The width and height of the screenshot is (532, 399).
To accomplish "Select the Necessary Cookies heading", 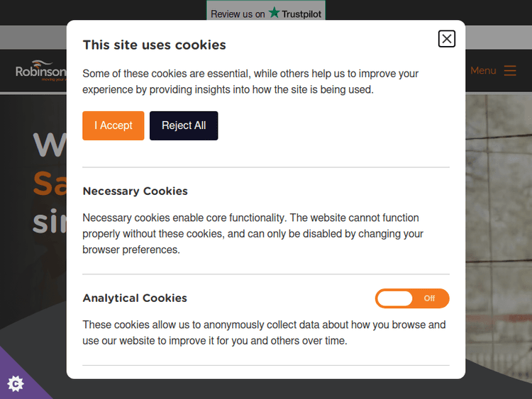I will point(135,191).
